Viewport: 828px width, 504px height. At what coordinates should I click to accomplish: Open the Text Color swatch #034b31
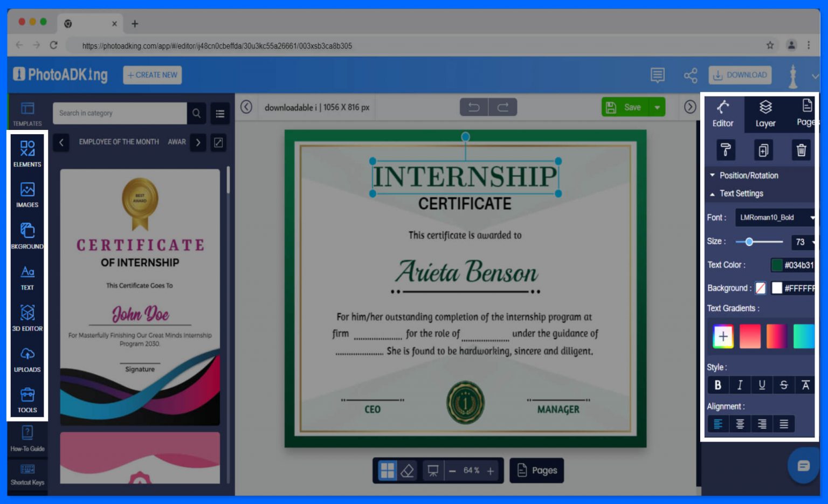click(x=777, y=265)
